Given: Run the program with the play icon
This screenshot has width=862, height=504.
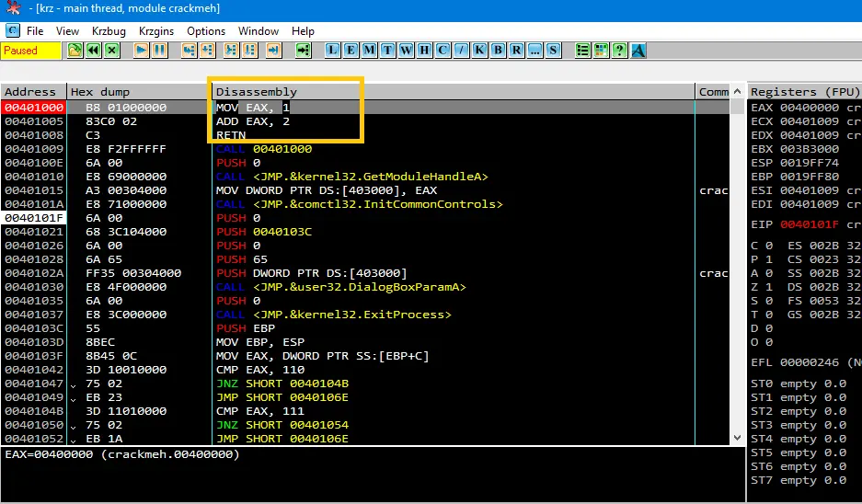Looking at the screenshot, I should [142, 51].
